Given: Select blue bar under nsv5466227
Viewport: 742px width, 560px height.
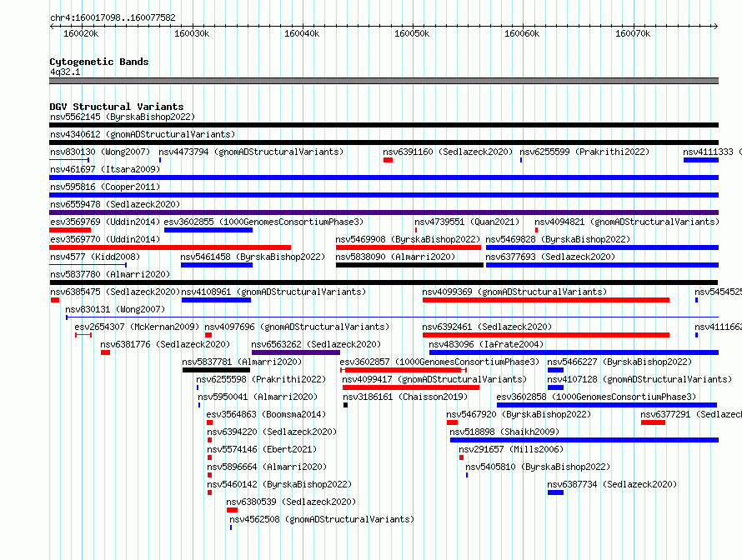Looking at the screenshot, I should [x=555, y=370].
